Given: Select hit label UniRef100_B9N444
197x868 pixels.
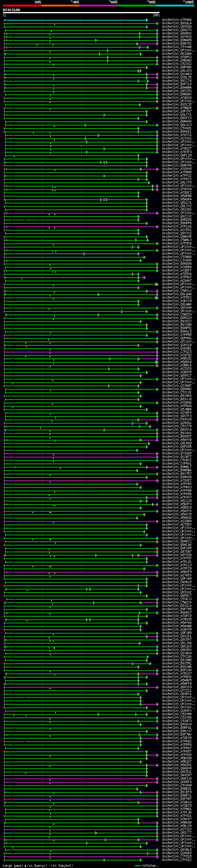Looking at the screenshot, I should coord(177,121).
